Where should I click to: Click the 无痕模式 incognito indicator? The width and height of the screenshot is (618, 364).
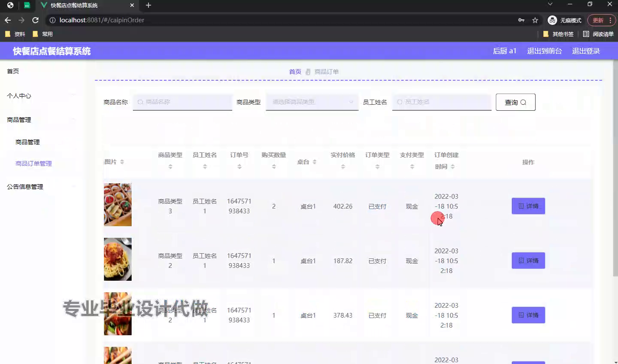(x=565, y=20)
